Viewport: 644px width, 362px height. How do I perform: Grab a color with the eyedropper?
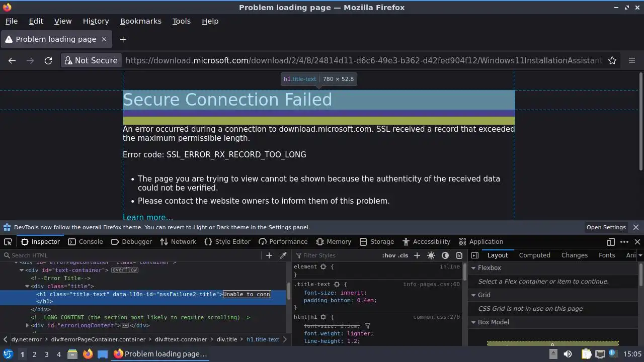(283, 255)
